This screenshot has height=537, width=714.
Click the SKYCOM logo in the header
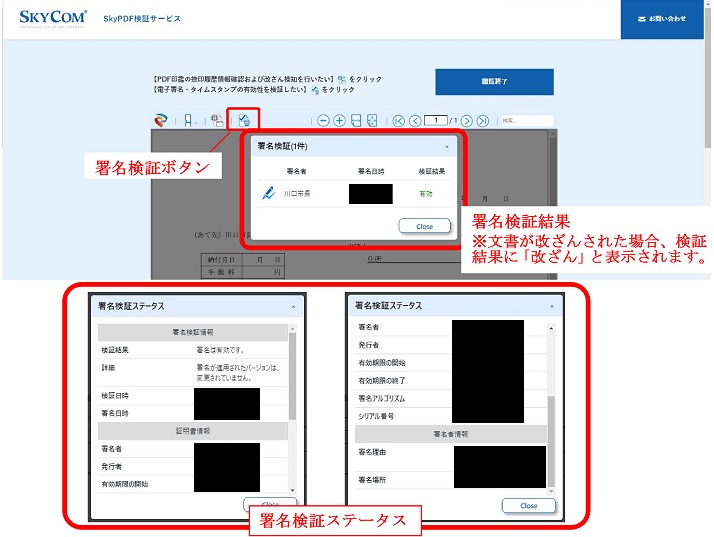(x=52, y=18)
